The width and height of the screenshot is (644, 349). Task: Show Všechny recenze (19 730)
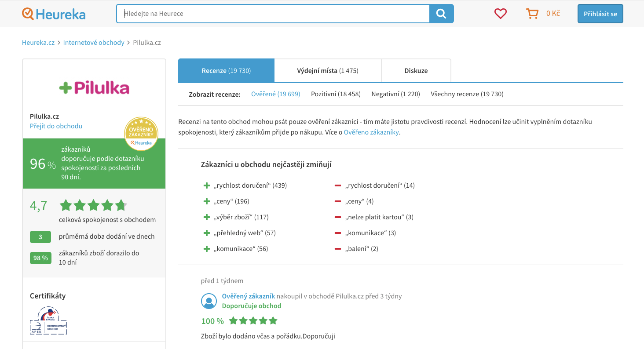467,94
